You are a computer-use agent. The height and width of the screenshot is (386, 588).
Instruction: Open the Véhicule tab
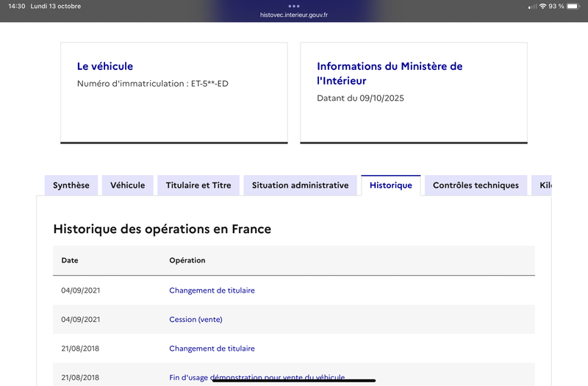[x=128, y=185]
